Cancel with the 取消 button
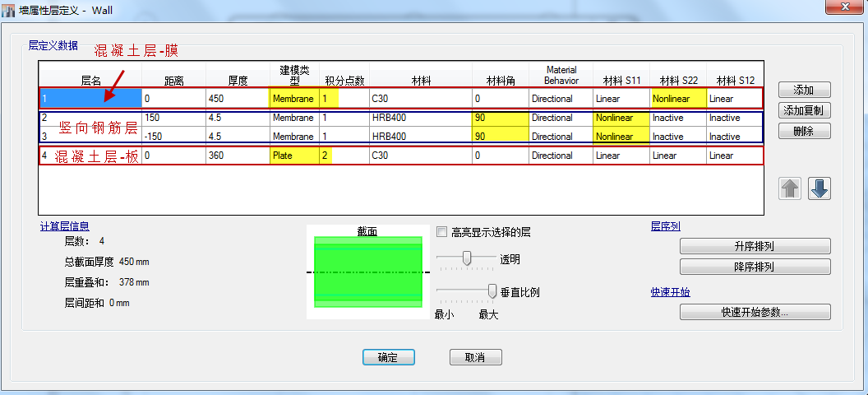The width and height of the screenshot is (868, 395). [x=475, y=357]
